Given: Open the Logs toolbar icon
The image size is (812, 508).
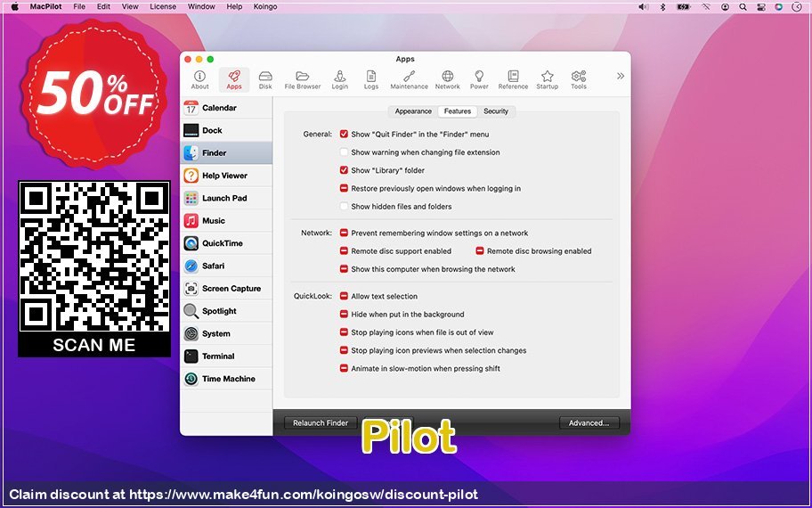Looking at the screenshot, I should coord(370,80).
